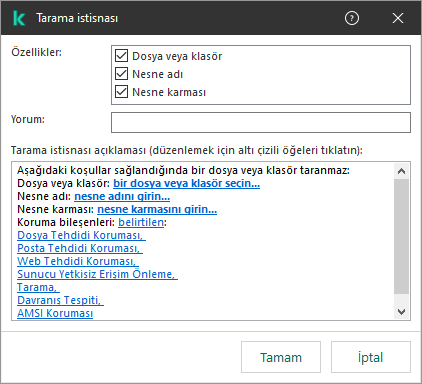Click the scroll down arrow in description box
422x384 pixels.
pos(401,312)
